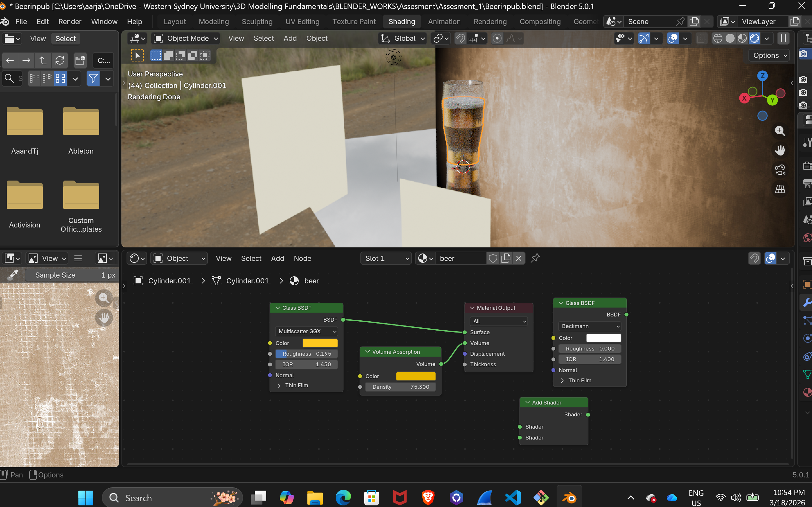This screenshot has height=507, width=812.
Task: Click the fake user shield for beer material
Action: click(493, 258)
